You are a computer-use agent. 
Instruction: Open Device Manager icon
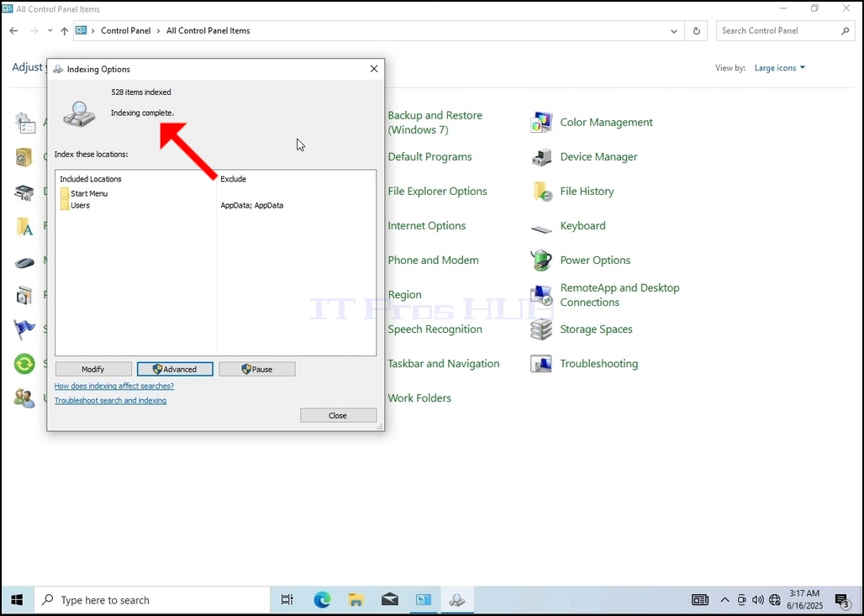coord(541,157)
